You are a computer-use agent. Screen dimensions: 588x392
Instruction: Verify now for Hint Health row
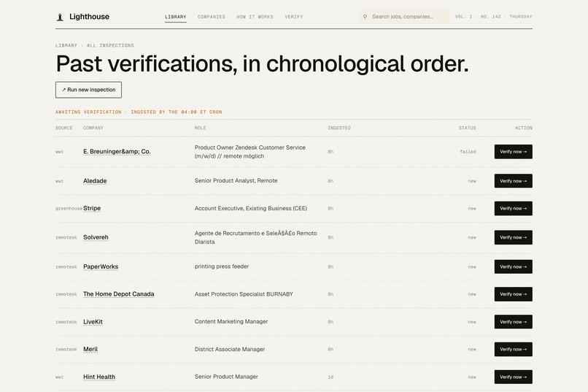tap(514, 377)
